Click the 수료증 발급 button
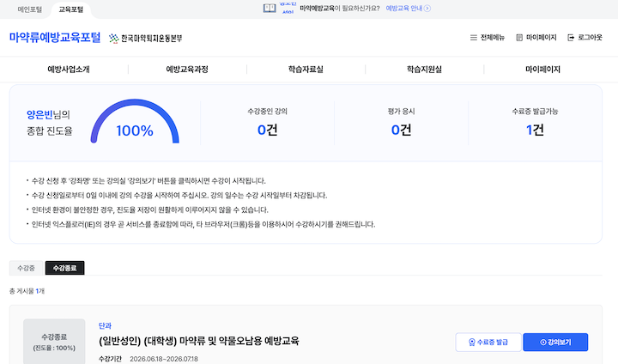This screenshot has width=618, height=364. 488,343
